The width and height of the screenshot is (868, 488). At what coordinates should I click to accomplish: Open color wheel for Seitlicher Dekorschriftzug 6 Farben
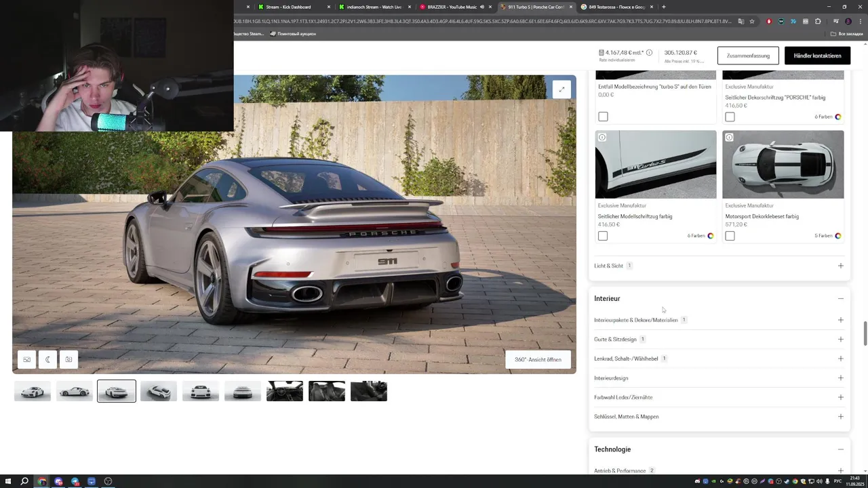[838, 117]
